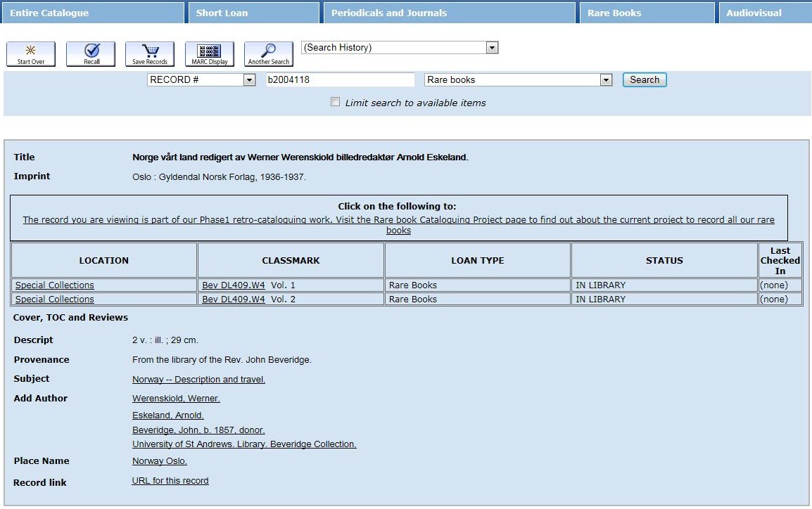Screen dimensions: 812x509
Task: Open Special Collections link for Vol. 1
Action: (x=54, y=285)
